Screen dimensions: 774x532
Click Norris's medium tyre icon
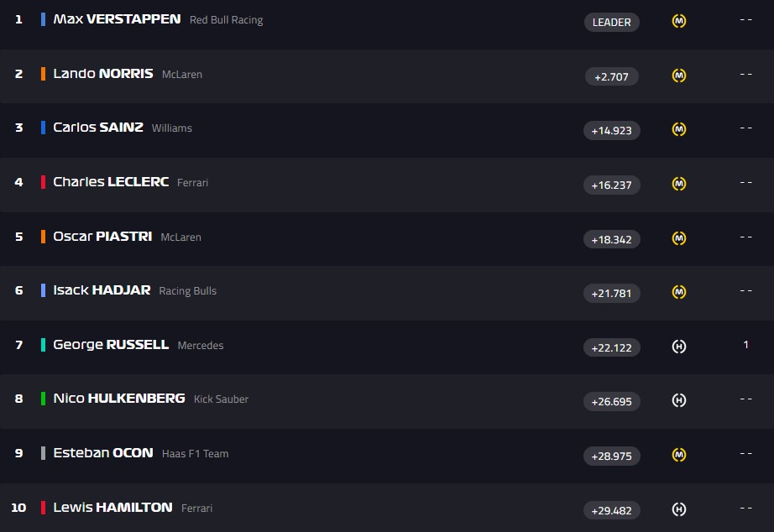pyautogui.click(x=679, y=76)
